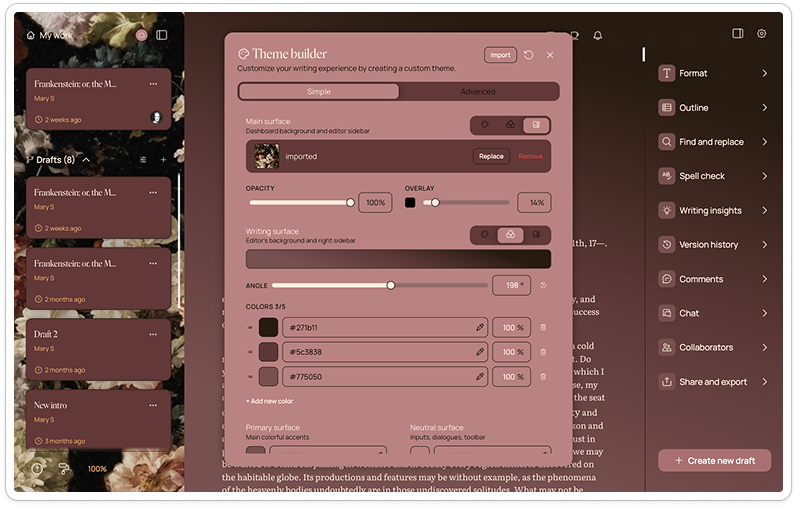Open the Outline menu item
This screenshot has width=798, height=508.
[x=714, y=108]
